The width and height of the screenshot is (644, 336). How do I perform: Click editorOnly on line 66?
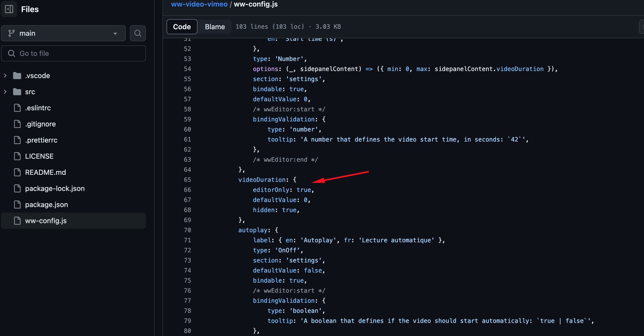point(271,190)
